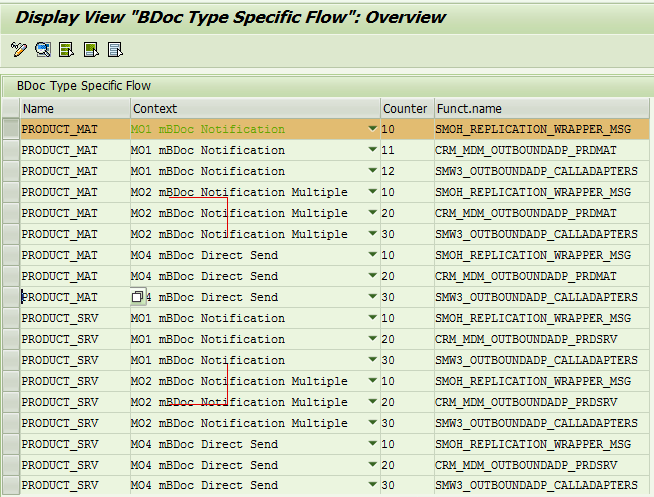Click CRM_MDM_OUTBOUNDADP_PRDMAT in PRODUCT_MAT MO1 row
The width and height of the screenshot is (654, 497).
point(526,150)
